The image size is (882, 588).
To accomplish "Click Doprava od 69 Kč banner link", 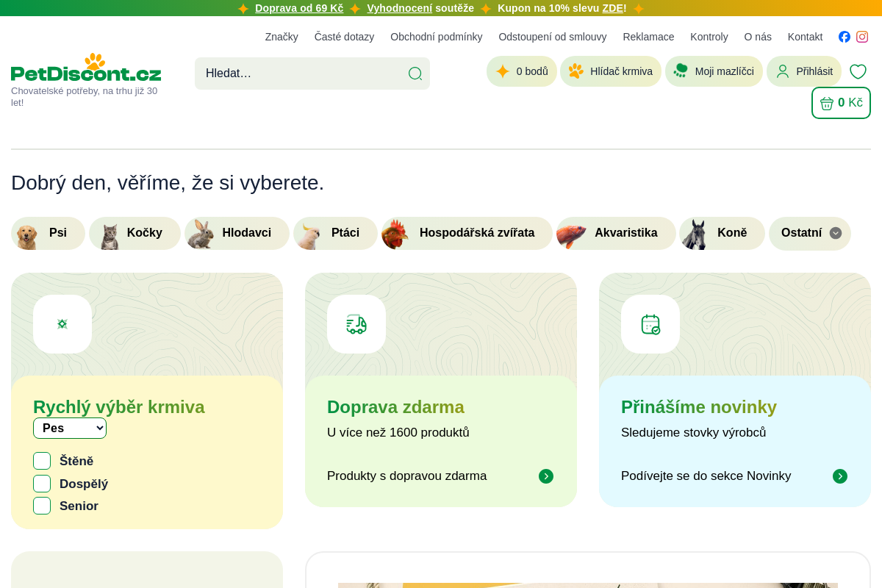I will pyautogui.click(x=299, y=8).
